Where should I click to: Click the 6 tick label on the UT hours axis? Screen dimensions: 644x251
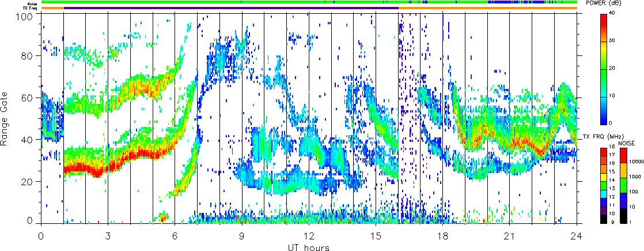click(175, 235)
